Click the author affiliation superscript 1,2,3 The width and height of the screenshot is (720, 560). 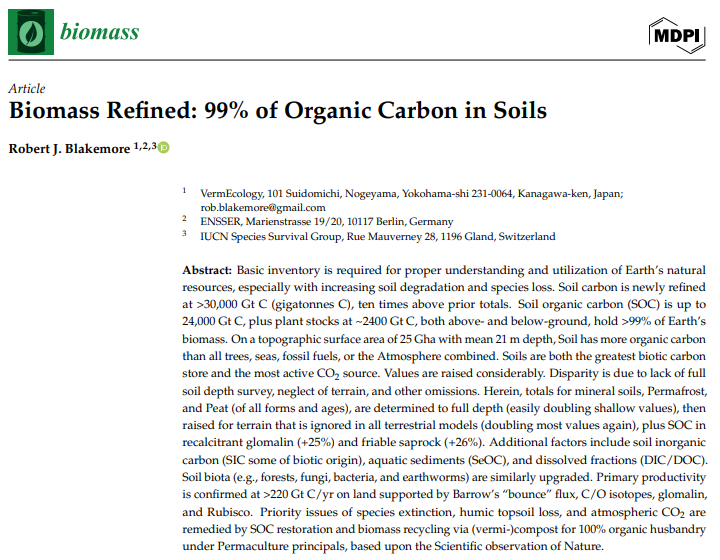pos(145,146)
